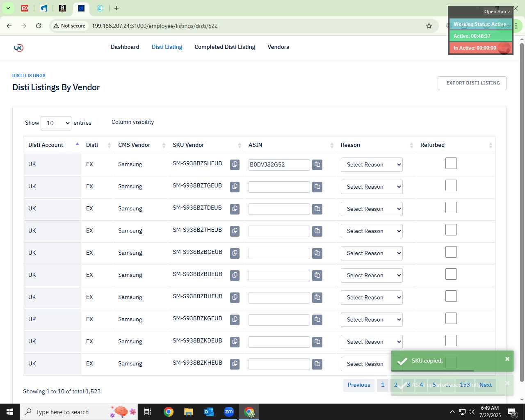This screenshot has width=525, height=420.
Task: Tick Refurbed checkbox for SM-S938BZKDEUB
Action: tap(451, 340)
